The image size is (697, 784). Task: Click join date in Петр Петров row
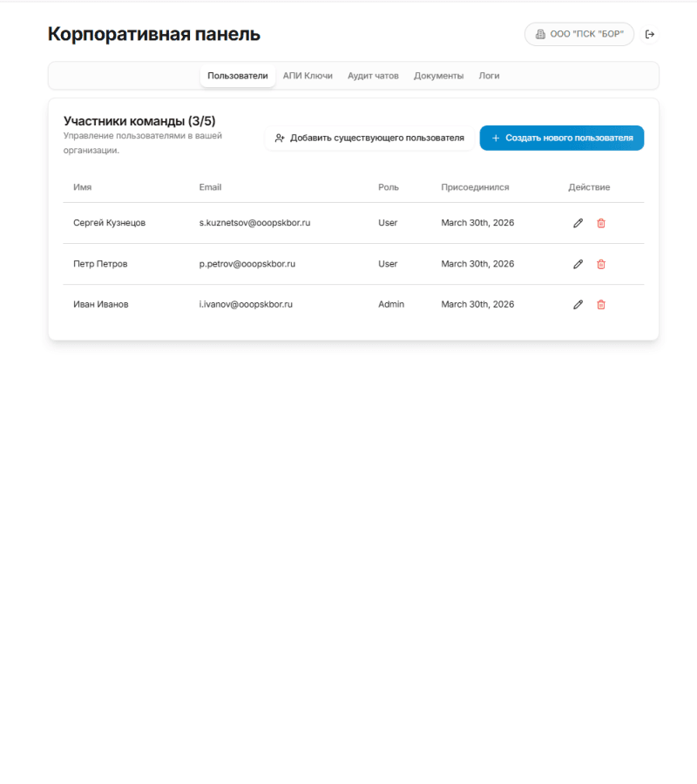(477, 264)
